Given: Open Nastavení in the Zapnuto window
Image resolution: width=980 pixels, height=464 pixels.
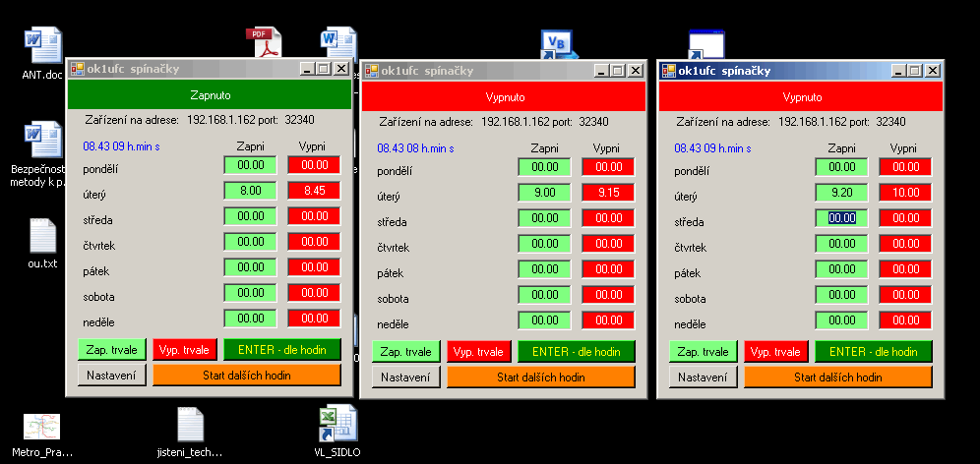Looking at the screenshot, I should [x=112, y=375].
